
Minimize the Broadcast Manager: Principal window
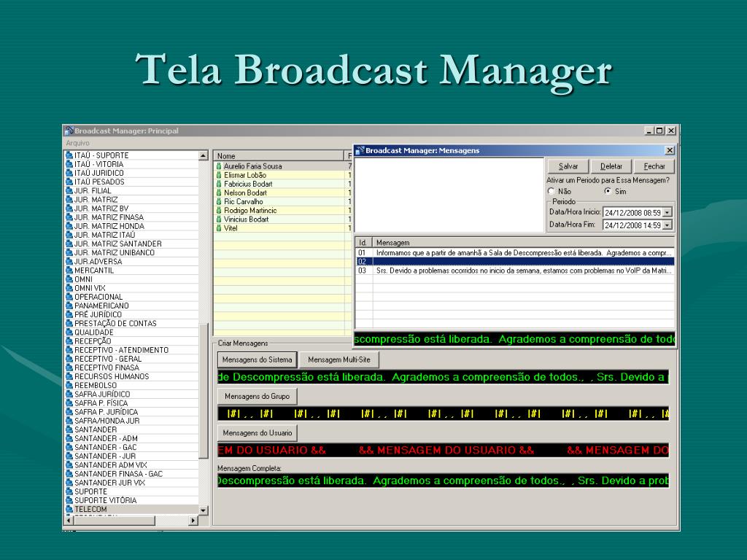pyautogui.click(x=649, y=131)
